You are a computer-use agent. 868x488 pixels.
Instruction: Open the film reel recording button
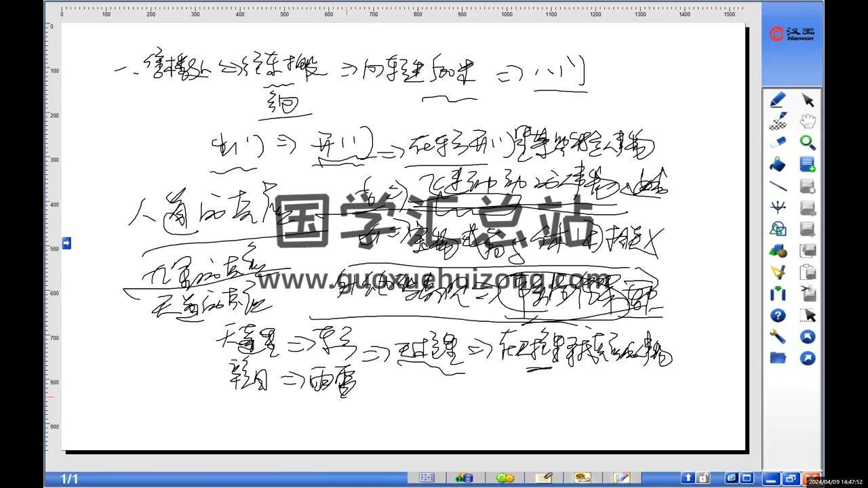point(582,478)
